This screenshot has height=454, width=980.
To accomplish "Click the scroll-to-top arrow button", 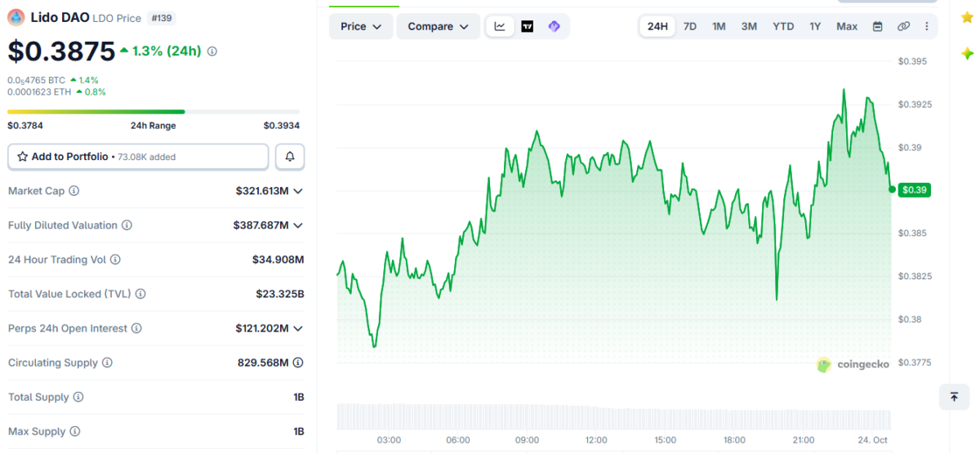I will pyautogui.click(x=954, y=397).
